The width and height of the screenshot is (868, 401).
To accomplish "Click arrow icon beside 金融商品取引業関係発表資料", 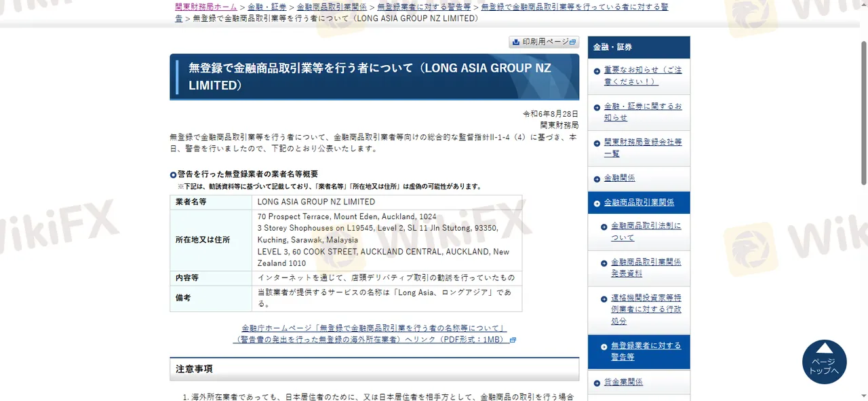I will click(604, 263).
